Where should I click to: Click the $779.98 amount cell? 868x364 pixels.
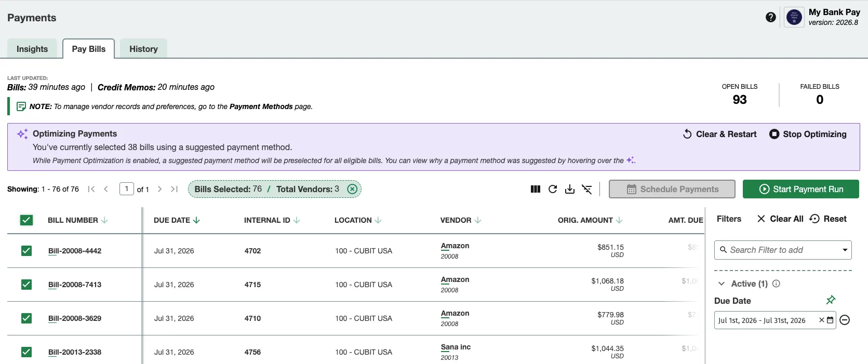click(x=610, y=315)
